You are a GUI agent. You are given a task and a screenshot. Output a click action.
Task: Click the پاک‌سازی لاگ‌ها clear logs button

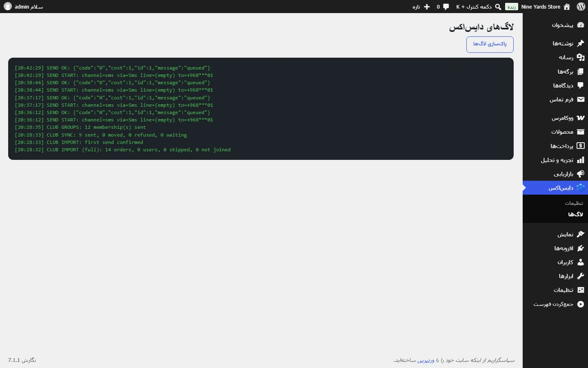[490, 44]
